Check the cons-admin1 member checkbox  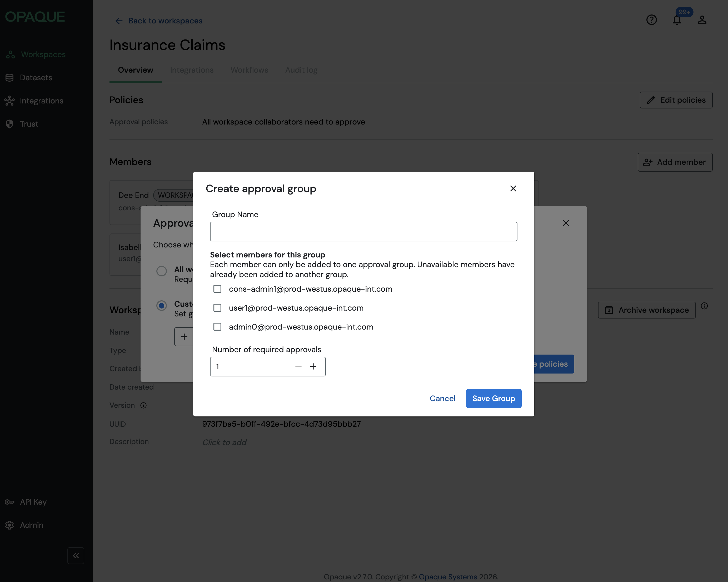[217, 289]
